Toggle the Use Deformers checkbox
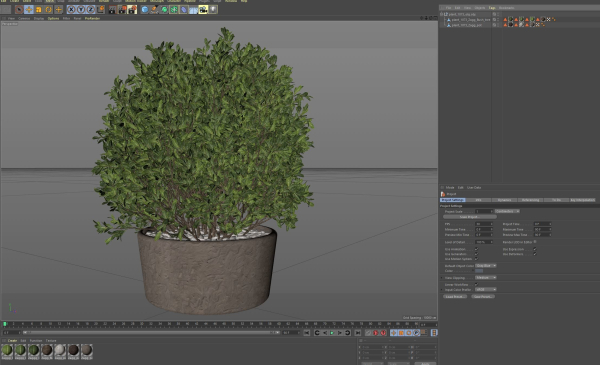Screen dimensions: 600x365 pos(535,254)
